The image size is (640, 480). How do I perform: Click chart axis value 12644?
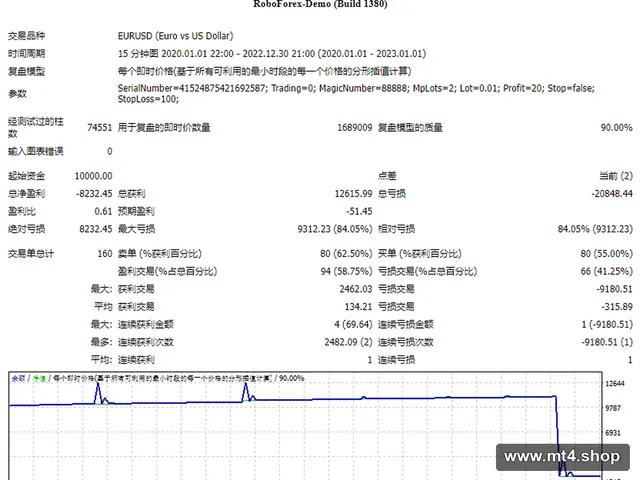point(615,384)
